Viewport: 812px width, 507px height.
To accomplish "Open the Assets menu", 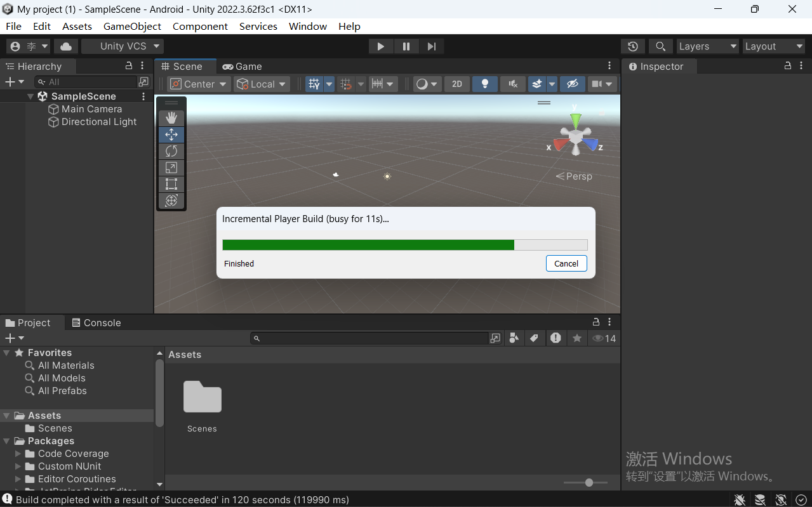I will 77,26.
